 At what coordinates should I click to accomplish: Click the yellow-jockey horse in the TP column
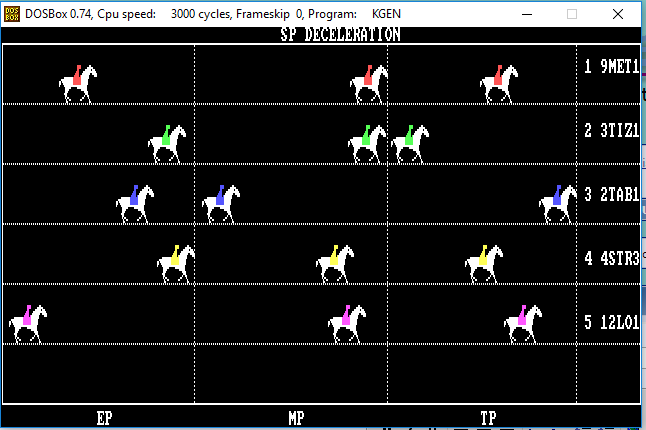tap(484, 264)
